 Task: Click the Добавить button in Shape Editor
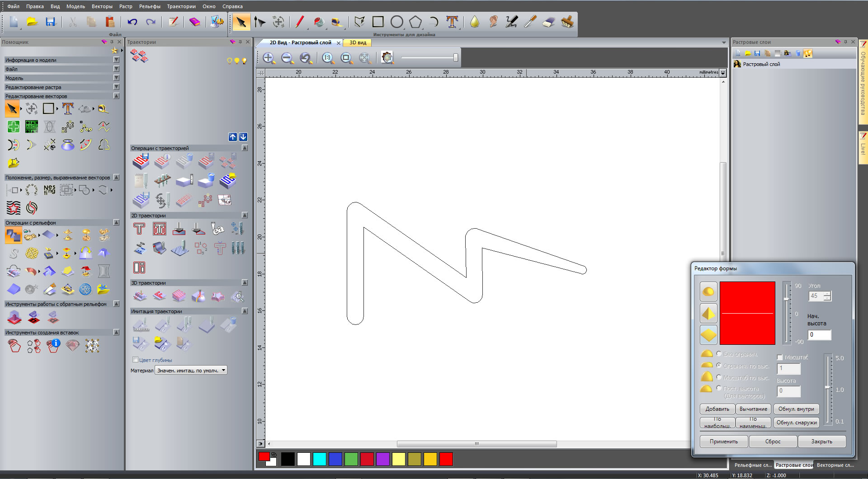point(717,409)
